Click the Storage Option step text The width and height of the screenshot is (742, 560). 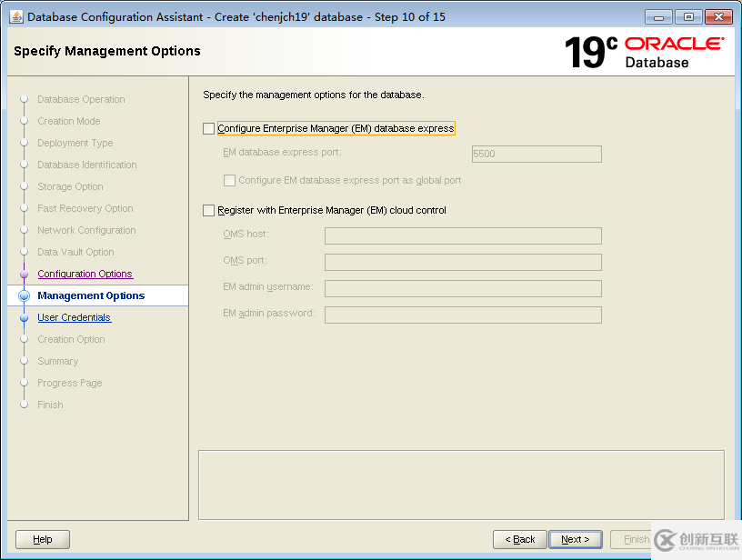71,186
